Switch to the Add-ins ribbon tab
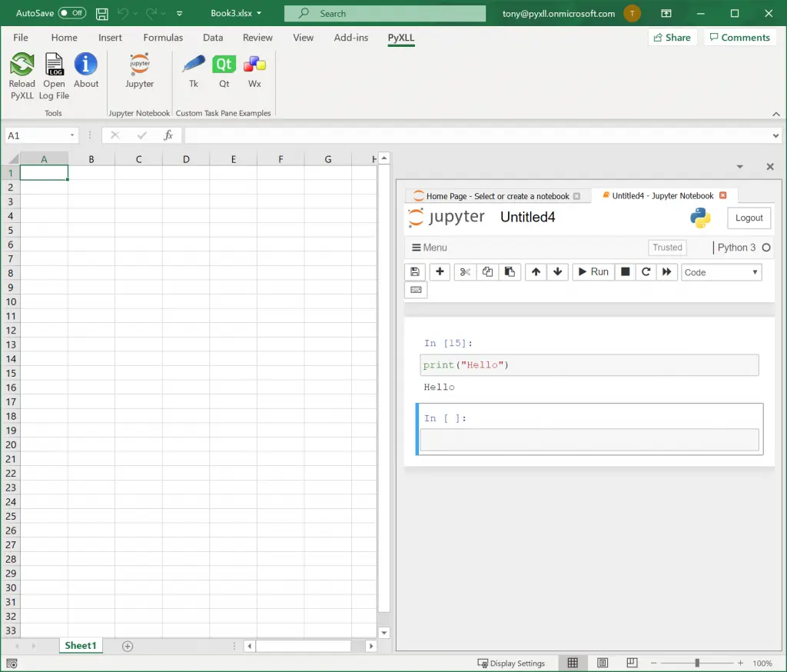787x672 pixels. [x=350, y=38]
